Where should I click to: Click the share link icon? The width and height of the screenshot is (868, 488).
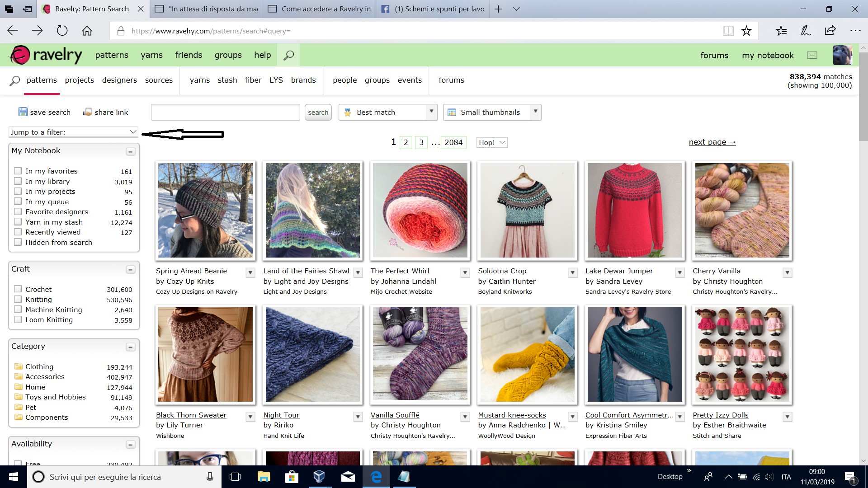pyautogui.click(x=88, y=112)
